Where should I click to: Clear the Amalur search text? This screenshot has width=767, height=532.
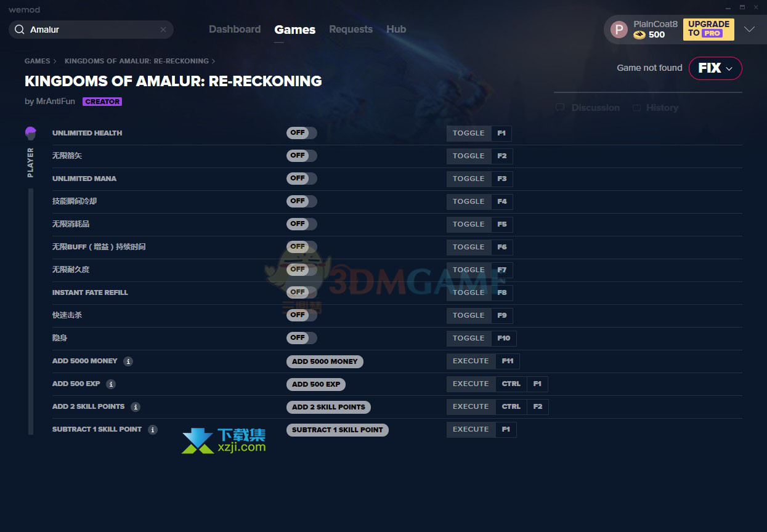click(163, 30)
